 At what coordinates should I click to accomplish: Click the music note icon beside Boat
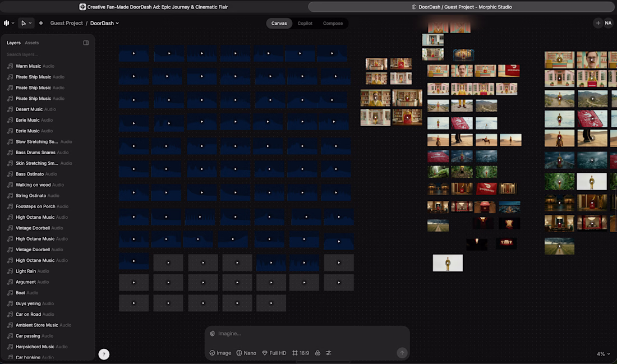(x=10, y=293)
